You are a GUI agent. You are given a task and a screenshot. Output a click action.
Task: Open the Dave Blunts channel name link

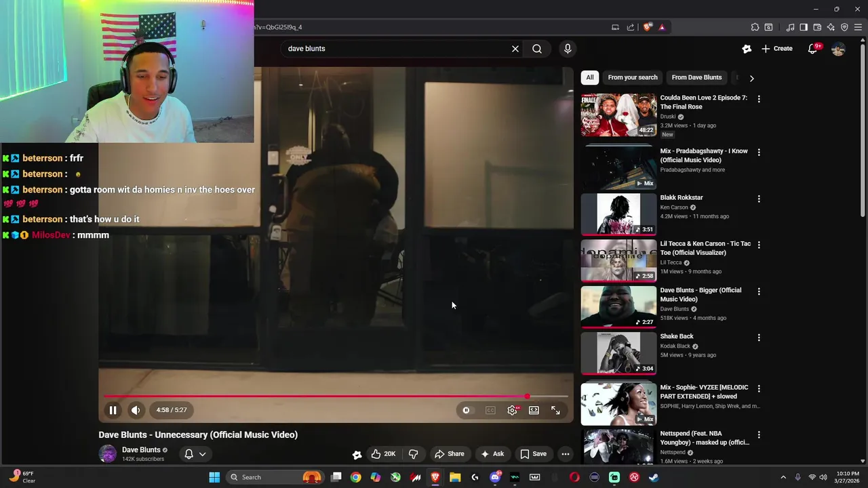click(141, 450)
